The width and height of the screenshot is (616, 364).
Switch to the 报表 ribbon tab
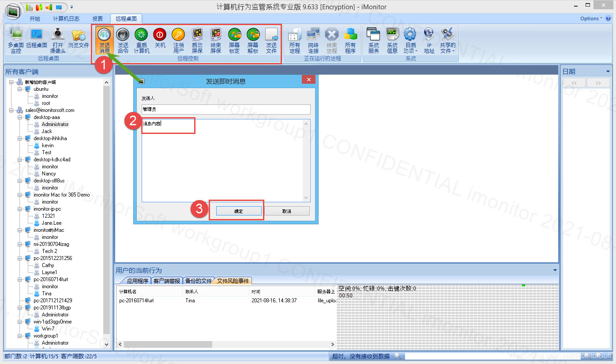[98, 19]
